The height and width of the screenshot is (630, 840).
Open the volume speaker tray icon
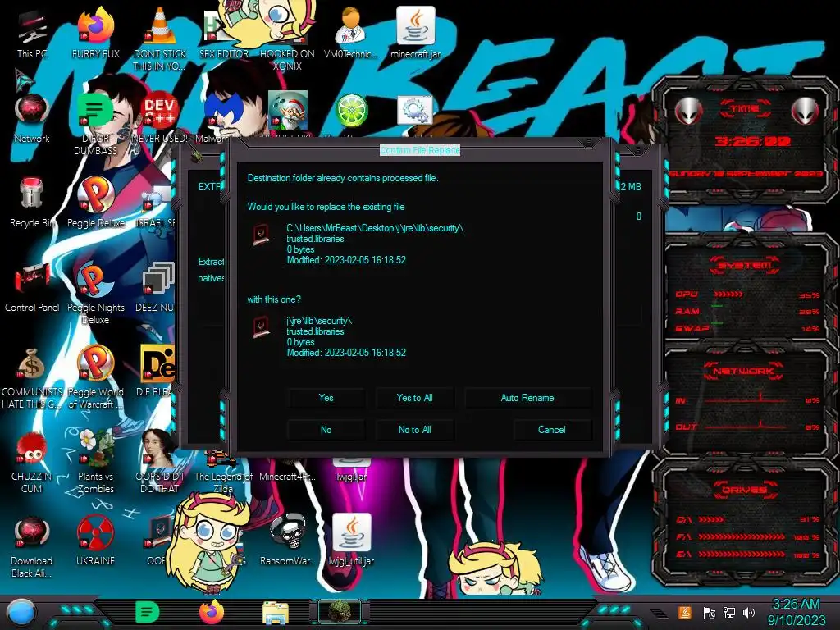749,612
